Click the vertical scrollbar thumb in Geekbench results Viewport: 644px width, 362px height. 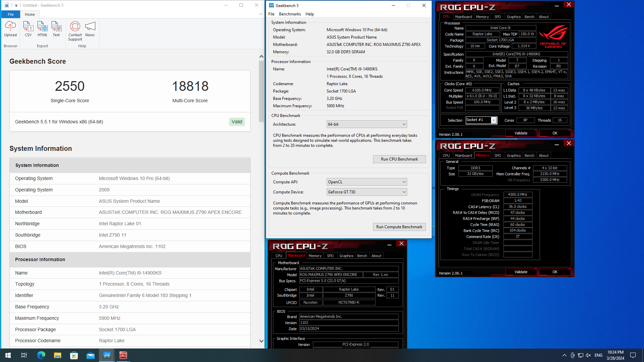point(261,91)
